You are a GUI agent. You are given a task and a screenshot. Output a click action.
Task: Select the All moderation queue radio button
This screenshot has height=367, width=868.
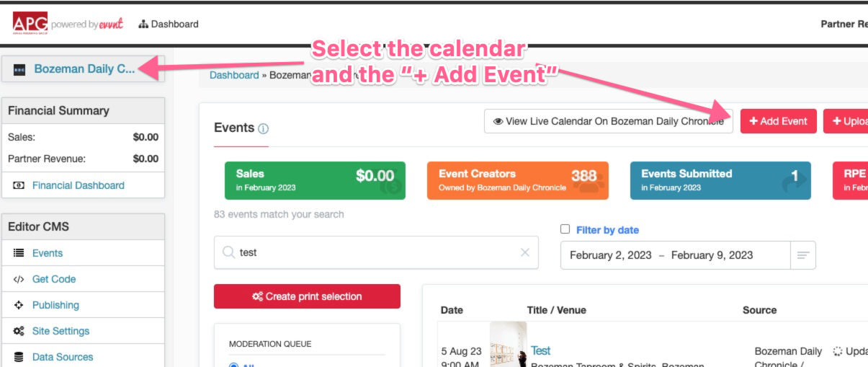233,366
